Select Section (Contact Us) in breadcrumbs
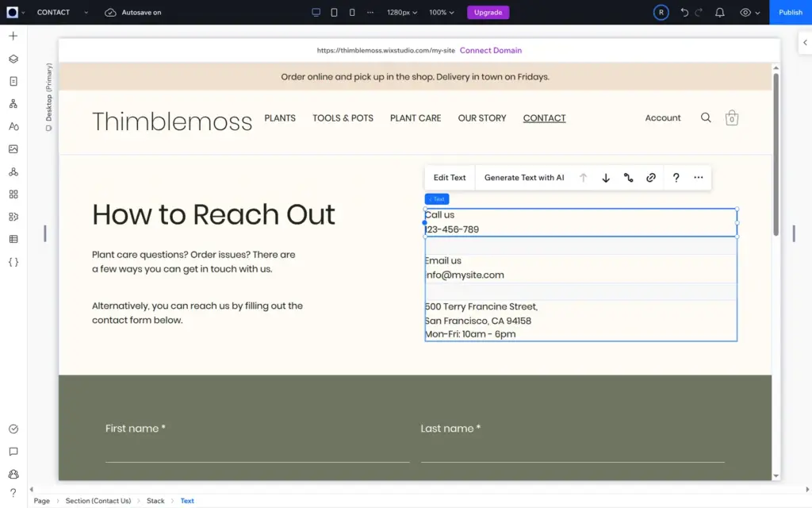 pyautogui.click(x=98, y=501)
